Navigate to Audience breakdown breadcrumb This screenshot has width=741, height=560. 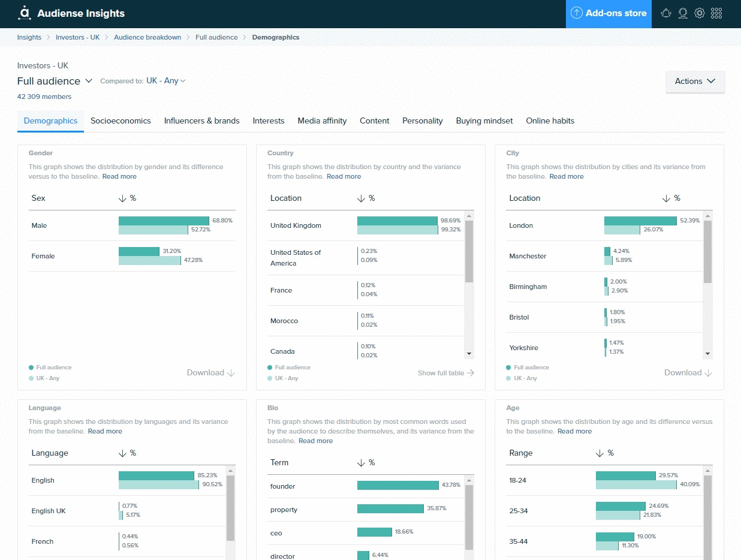pos(147,37)
